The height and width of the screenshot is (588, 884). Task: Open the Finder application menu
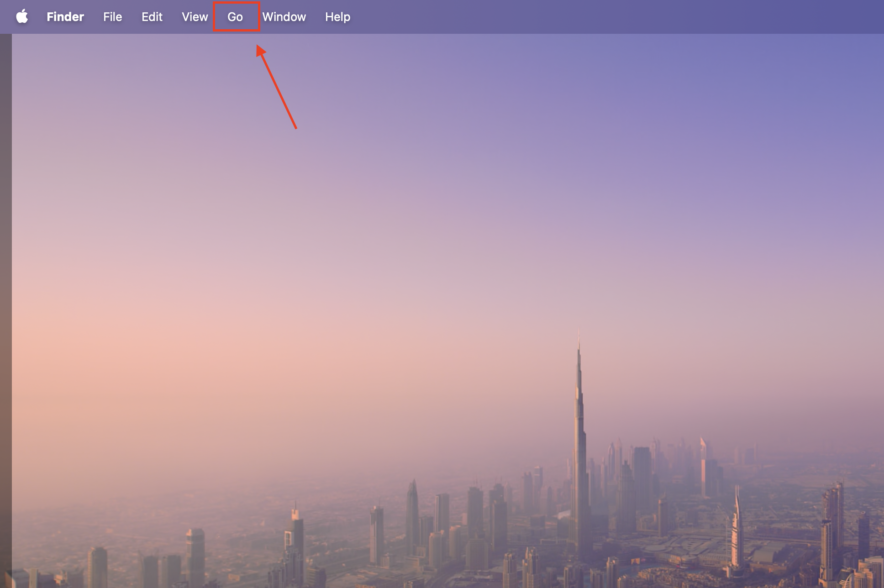(x=65, y=17)
